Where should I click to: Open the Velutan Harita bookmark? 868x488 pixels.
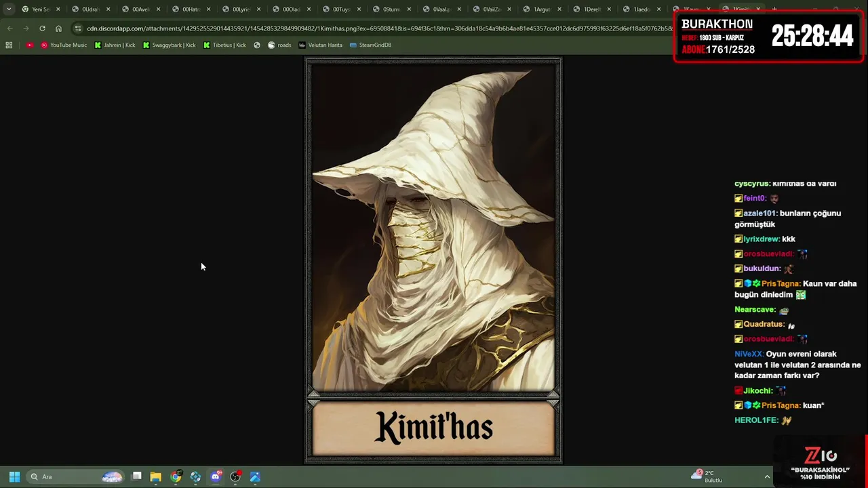click(321, 45)
